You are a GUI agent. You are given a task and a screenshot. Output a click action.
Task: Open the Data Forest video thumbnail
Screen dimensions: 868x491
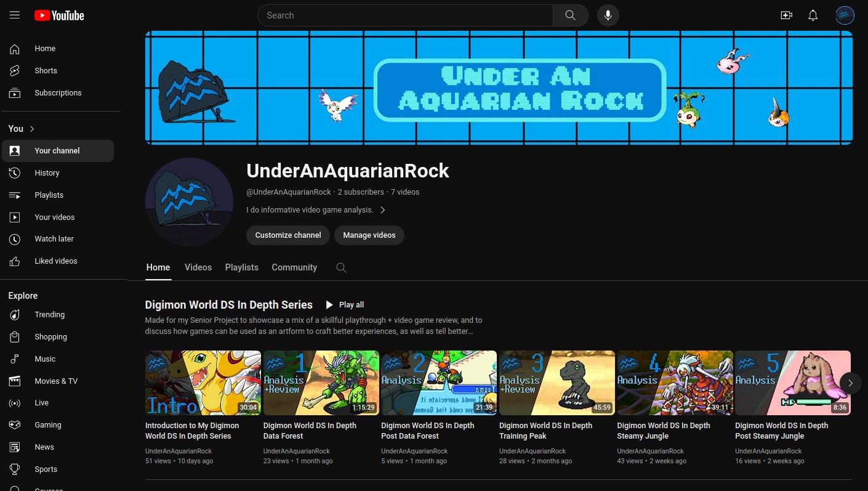pos(321,383)
